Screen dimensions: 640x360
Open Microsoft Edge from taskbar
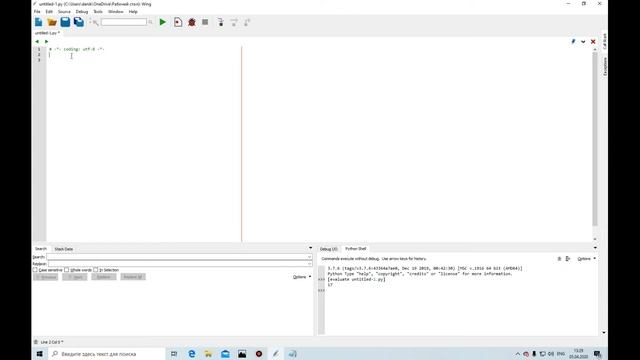(x=191, y=354)
